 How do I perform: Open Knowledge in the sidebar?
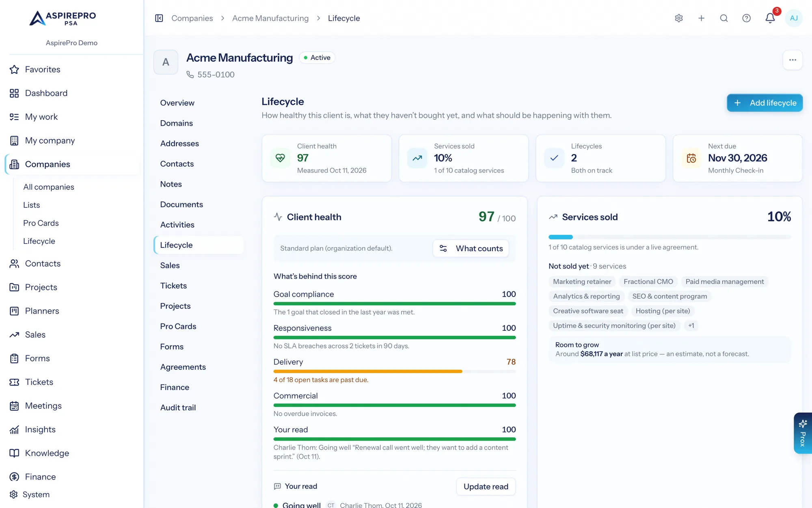72,453
